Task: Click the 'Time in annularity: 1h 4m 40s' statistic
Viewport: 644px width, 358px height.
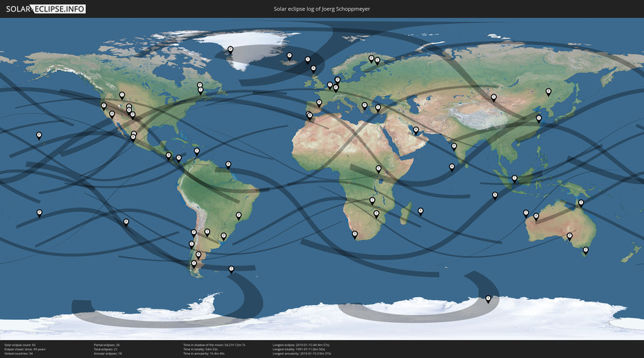Action: point(204,354)
